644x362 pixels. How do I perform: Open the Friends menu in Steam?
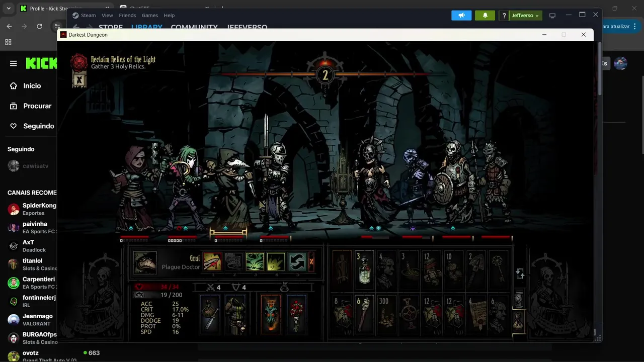(127, 16)
